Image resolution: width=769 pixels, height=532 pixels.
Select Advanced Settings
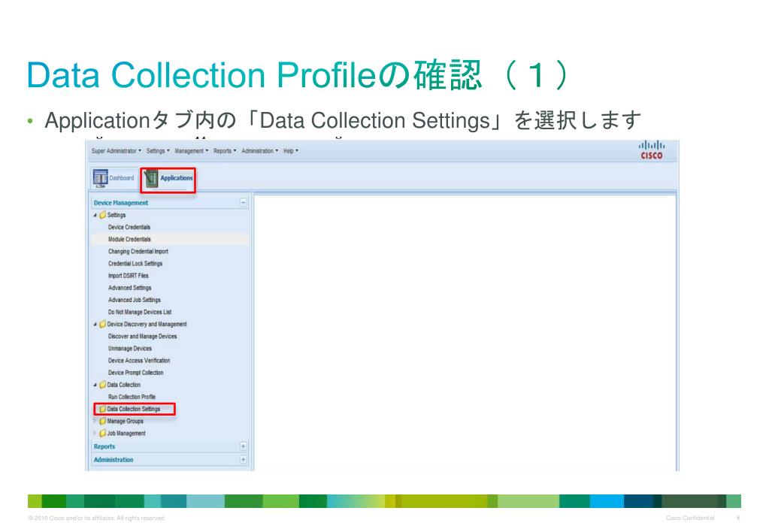point(129,288)
